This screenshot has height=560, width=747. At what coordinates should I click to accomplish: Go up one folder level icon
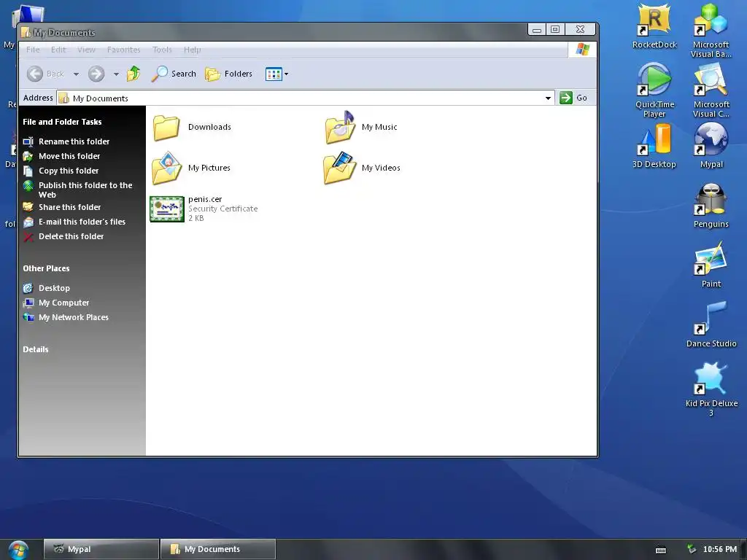[133, 74]
